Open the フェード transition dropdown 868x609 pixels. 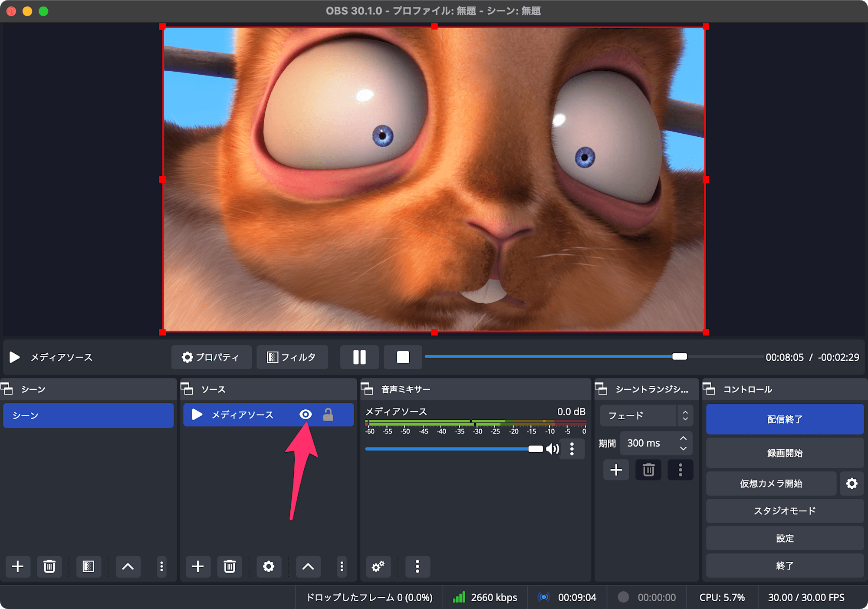pos(646,415)
